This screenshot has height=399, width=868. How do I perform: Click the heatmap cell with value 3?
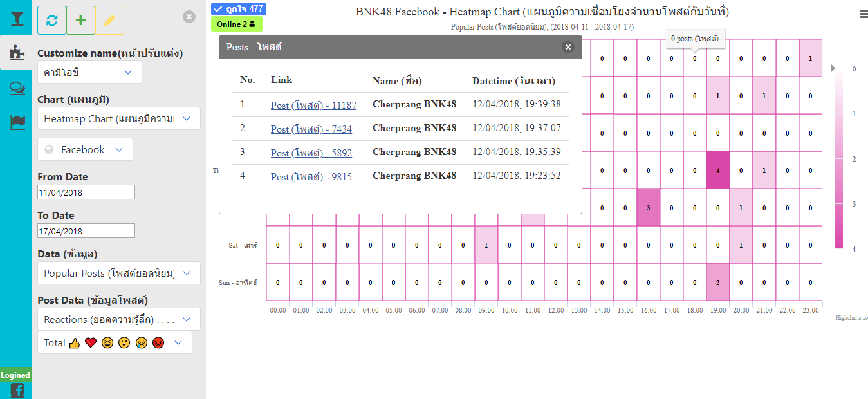point(648,208)
